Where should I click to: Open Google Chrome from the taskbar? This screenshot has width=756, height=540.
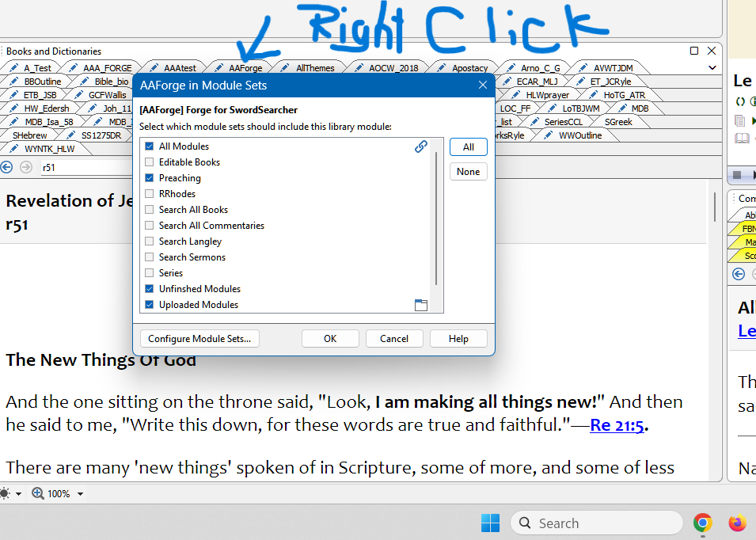coord(702,523)
